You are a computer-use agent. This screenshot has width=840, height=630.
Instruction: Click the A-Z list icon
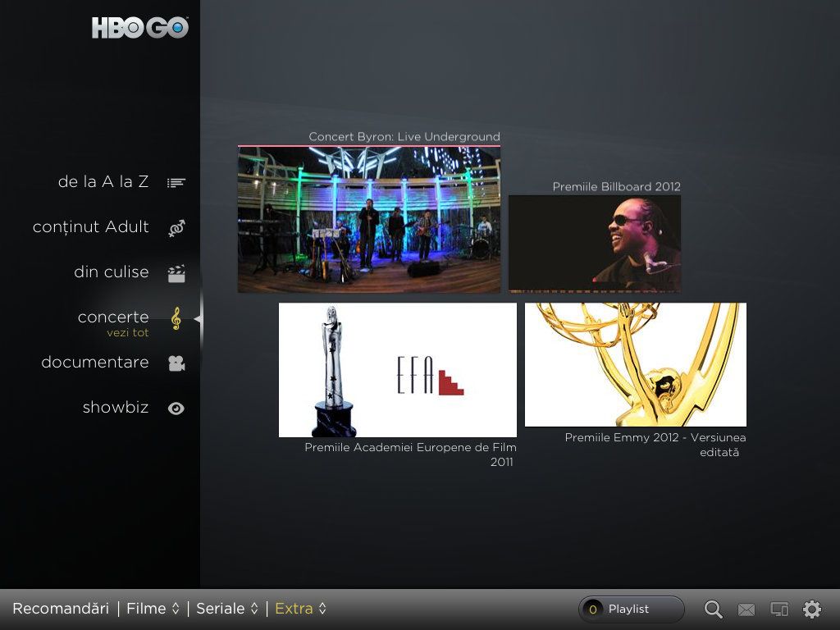[176, 183]
